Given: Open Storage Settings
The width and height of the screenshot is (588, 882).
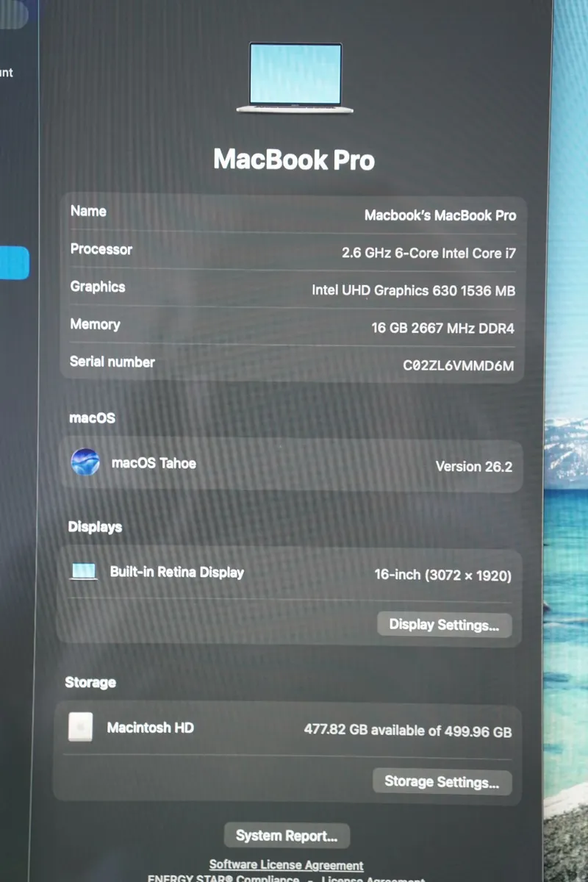Looking at the screenshot, I should click(x=442, y=781).
